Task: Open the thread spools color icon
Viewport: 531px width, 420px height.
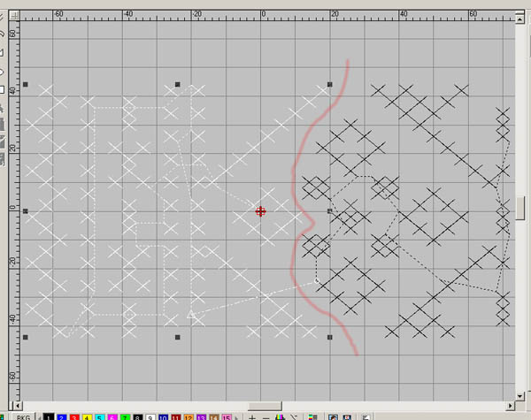Action: (x=280, y=417)
